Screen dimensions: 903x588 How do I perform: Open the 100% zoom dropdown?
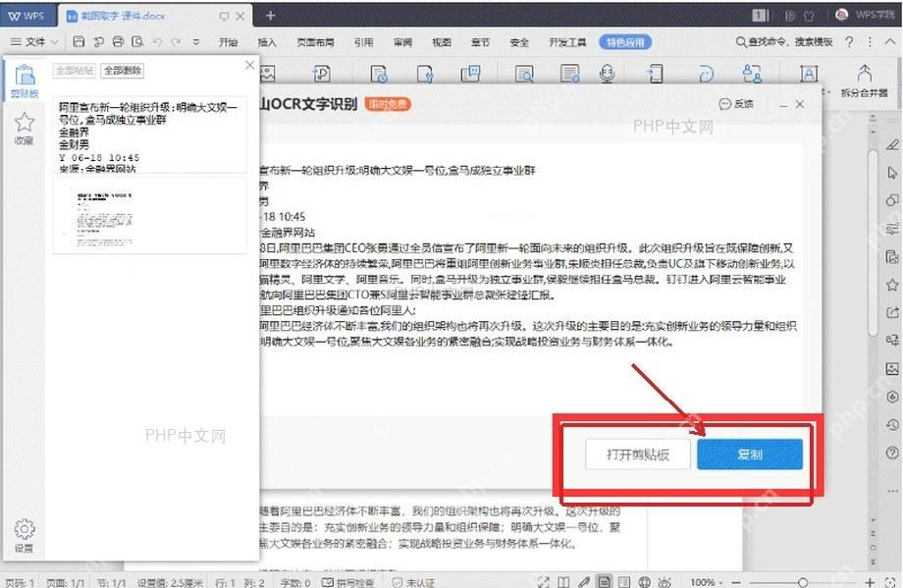707,582
